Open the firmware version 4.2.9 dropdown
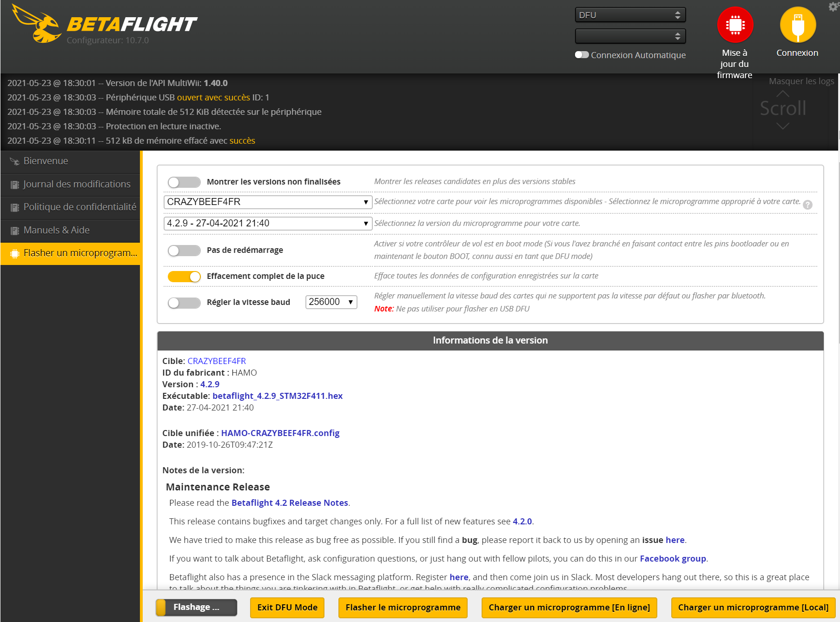This screenshot has height=622, width=840. click(x=267, y=223)
